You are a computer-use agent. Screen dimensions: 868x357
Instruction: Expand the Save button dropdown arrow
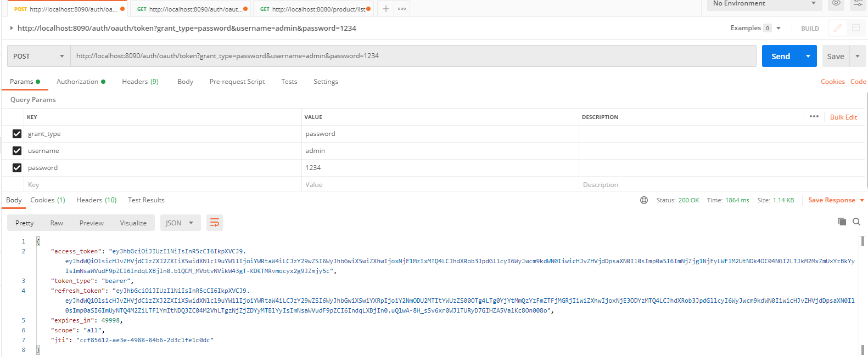(858, 56)
